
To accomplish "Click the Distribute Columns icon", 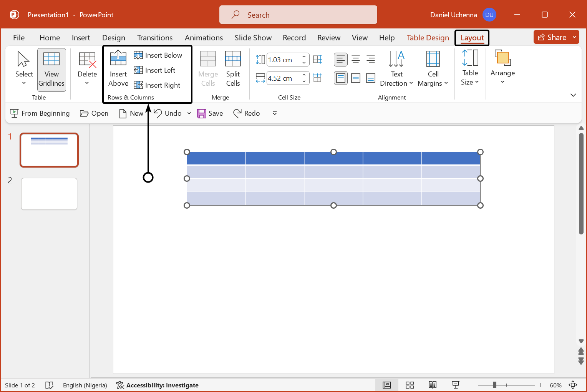I will pyautogui.click(x=317, y=78).
